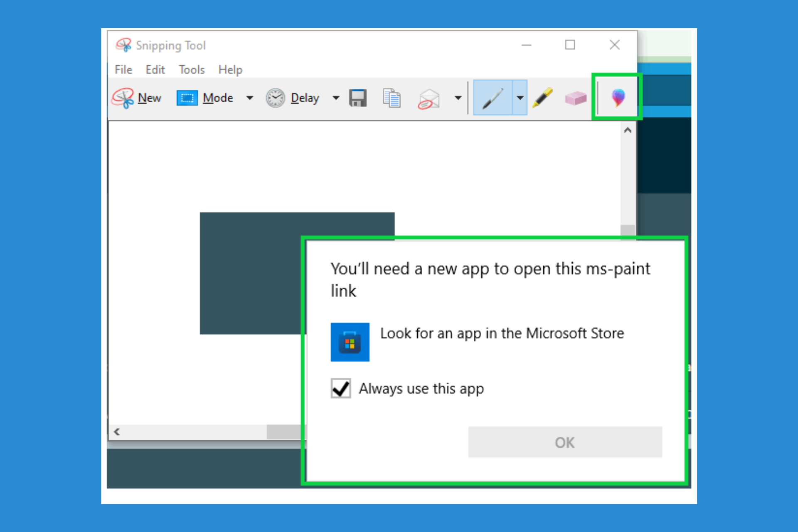Click the Snipping Tool title bar icon
The image size is (798, 532).
123,45
